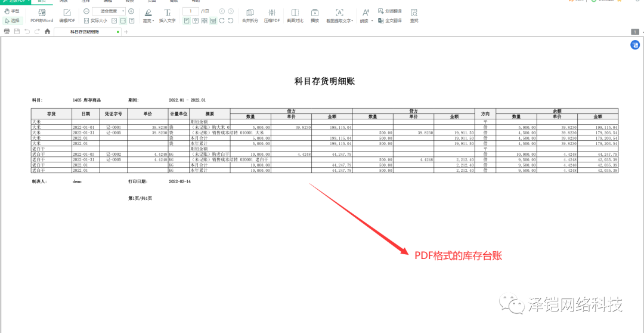Click the blue floating assistant icon
The image size is (644, 333).
[x=635, y=45]
